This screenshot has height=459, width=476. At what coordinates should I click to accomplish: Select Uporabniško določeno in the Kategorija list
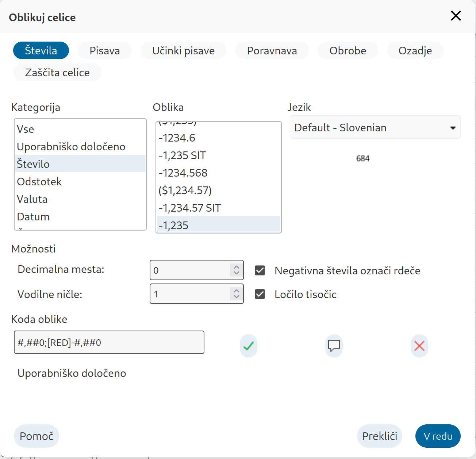(x=80, y=146)
